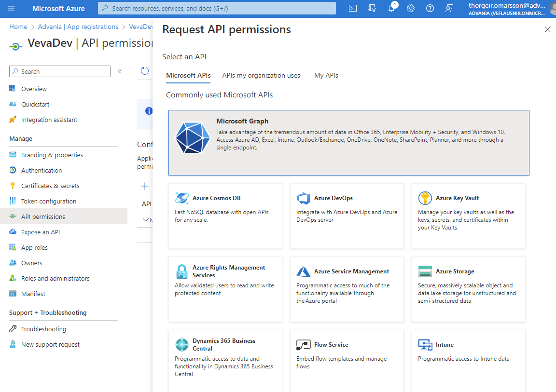Open the Feedback icon in top bar
The width and height of the screenshot is (556, 392).
[x=449, y=8]
